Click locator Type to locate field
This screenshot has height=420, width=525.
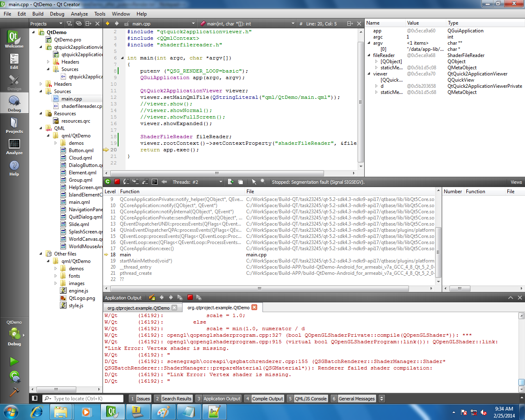coord(83,398)
